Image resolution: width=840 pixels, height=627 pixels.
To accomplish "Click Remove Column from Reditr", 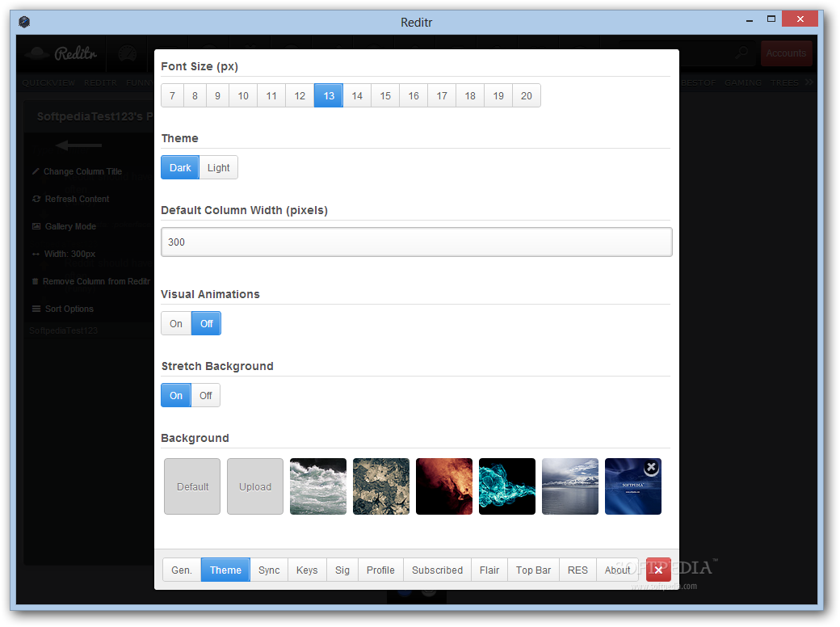I will (91, 281).
